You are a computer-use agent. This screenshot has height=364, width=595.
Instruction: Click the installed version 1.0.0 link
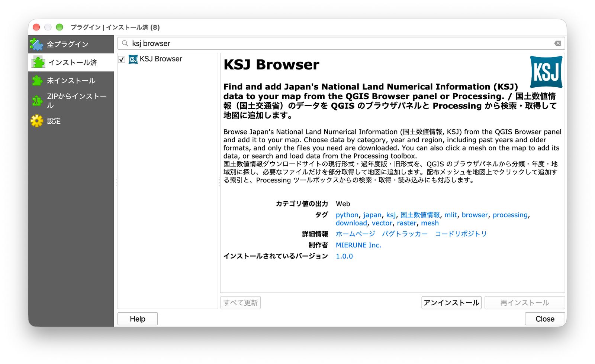pos(344,256)
